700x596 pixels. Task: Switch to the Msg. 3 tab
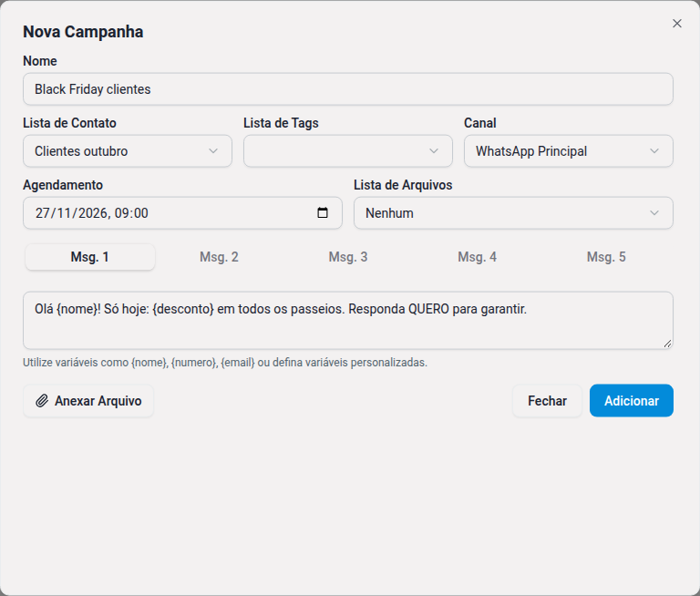[348, 257]
